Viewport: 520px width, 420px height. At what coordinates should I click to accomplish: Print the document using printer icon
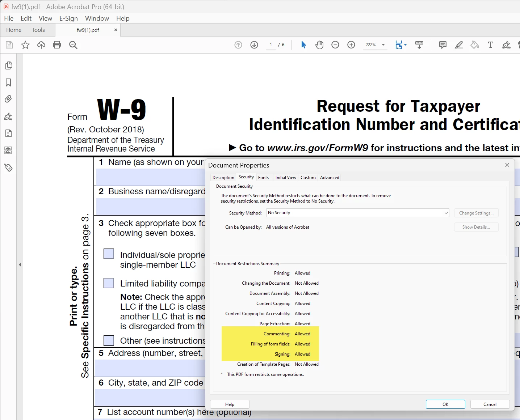tap(57, 45)
